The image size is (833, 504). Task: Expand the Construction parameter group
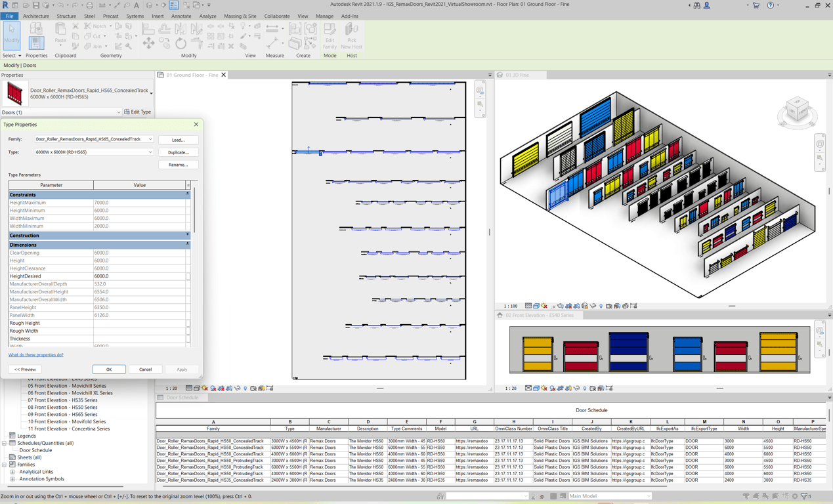pos(187,235)
